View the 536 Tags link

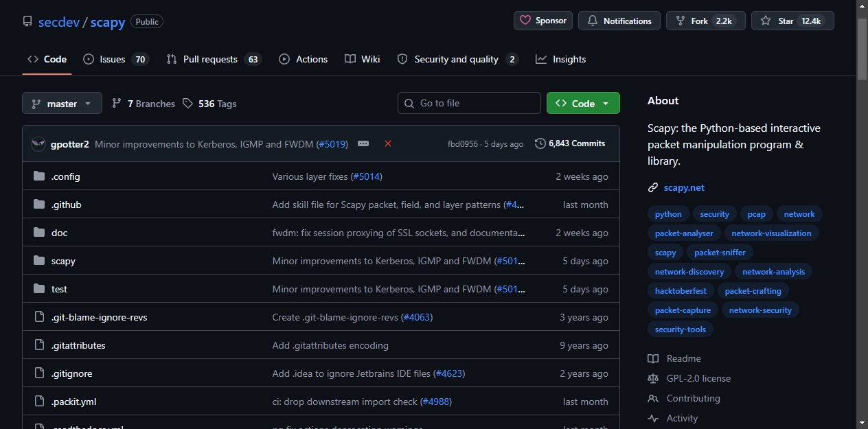coord(209,104)
